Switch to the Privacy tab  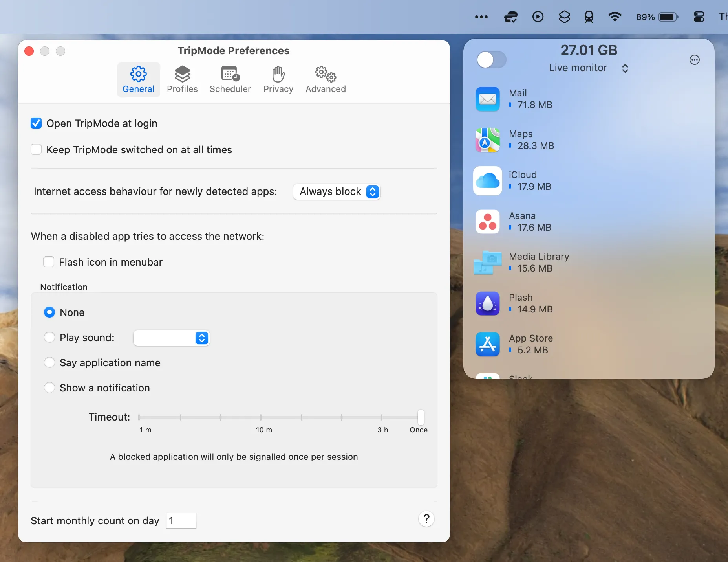278,79
